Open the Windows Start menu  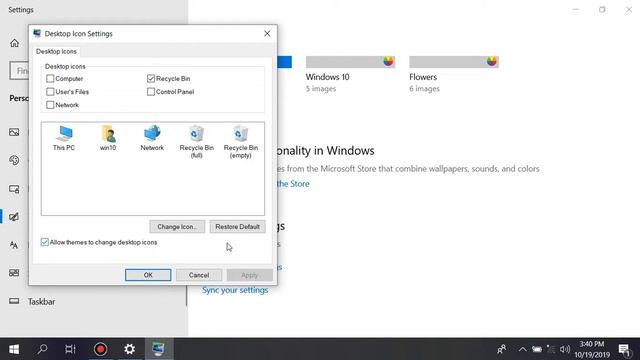click(14, 349)
